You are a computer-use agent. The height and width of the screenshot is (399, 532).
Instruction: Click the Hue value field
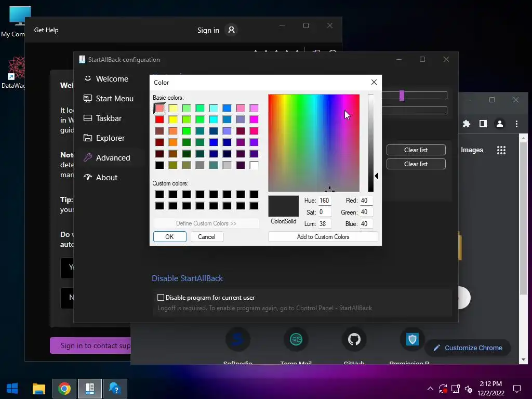[324, 201]
